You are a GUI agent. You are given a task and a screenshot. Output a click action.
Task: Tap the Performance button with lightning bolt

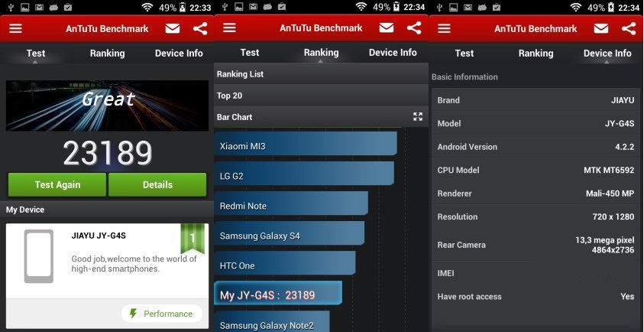pyautogui.click(x=161, y=314)
